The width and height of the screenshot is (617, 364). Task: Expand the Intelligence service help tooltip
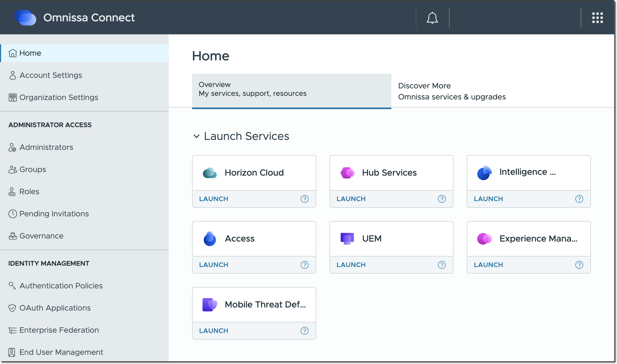point(579,199)
